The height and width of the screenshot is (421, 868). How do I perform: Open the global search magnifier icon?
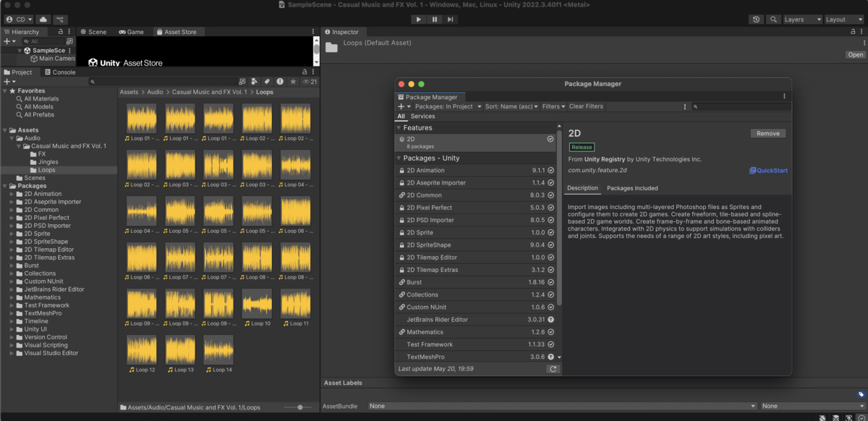coord(774,20)
